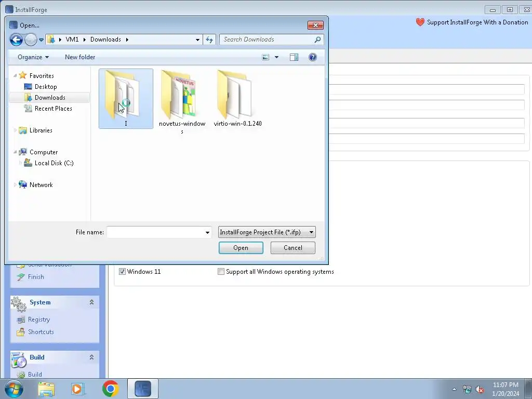Collapse the Computer tree node
This screenshot has height=399, width=532.
coord(15,152)
